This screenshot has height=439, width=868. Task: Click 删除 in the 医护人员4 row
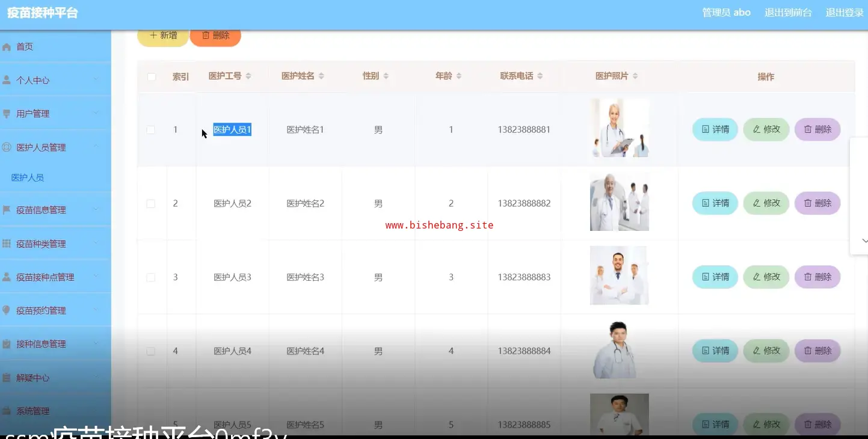click(817, 351)
